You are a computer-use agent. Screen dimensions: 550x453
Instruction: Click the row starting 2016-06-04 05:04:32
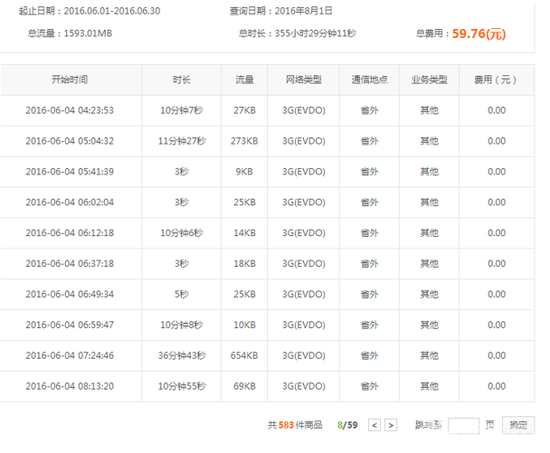click(x=267, y=141)
